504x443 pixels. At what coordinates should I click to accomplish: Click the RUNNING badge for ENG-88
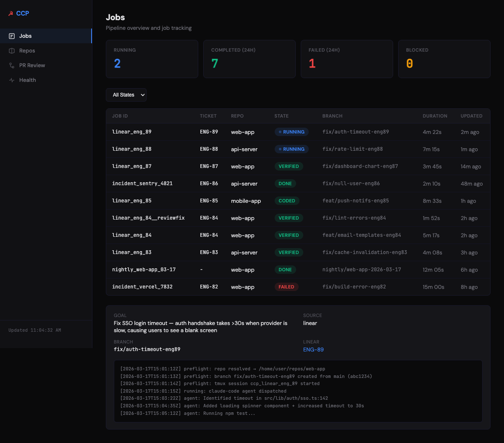pos(291,149)
